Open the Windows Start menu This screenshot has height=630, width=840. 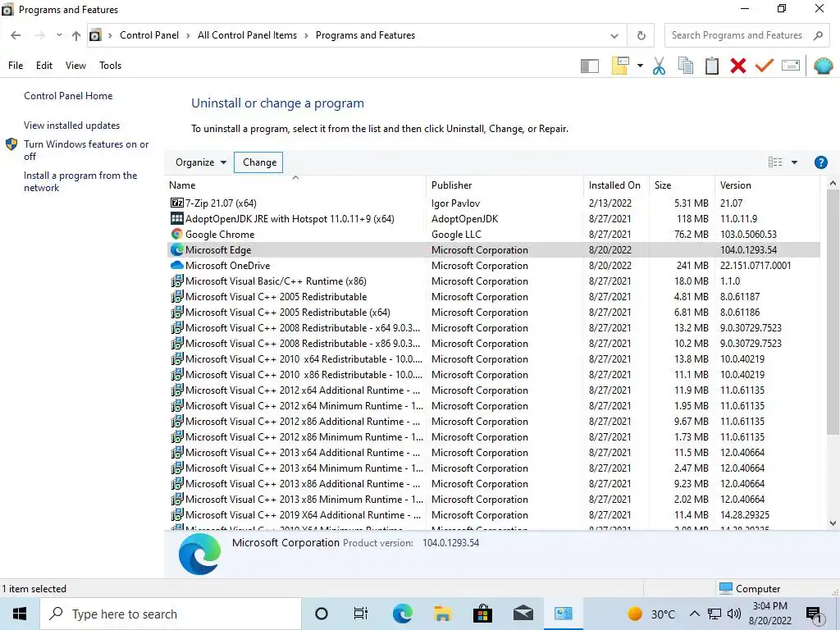pyautogui.click(x=20, y=614)
